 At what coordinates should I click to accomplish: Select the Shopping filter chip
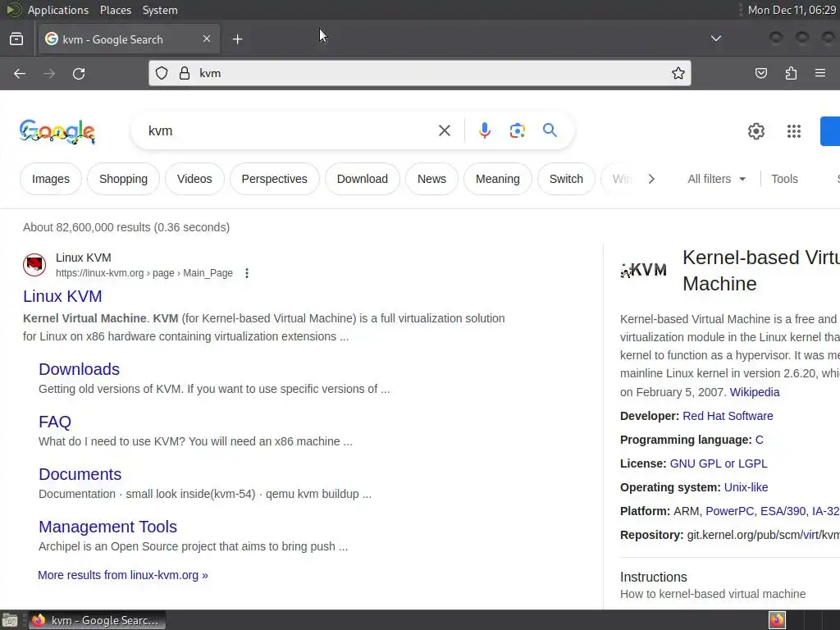coord(123,179)
